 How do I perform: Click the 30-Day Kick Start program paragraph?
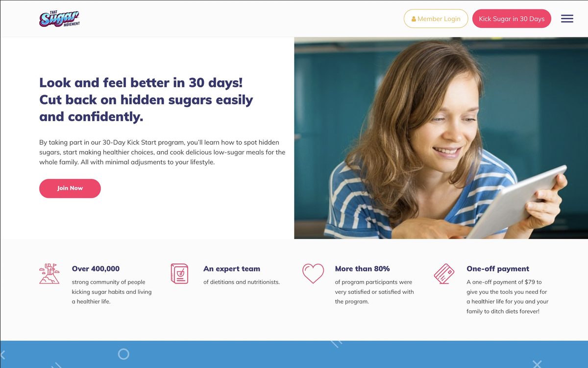(162, 152)
